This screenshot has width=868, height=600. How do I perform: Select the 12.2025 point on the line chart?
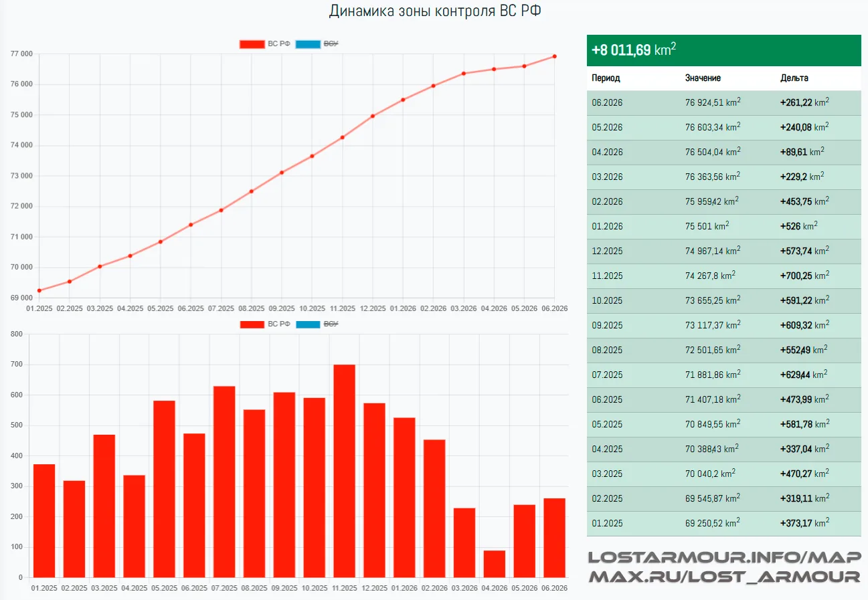point(373,116)
